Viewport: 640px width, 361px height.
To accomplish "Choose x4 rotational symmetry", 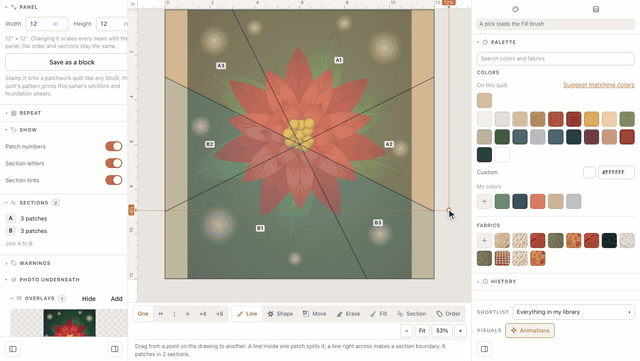I will click(x=203, y=314).
